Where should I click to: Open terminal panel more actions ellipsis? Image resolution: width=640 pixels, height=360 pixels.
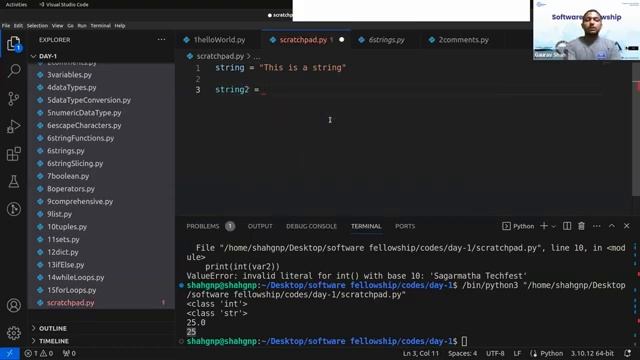[597, 226]
